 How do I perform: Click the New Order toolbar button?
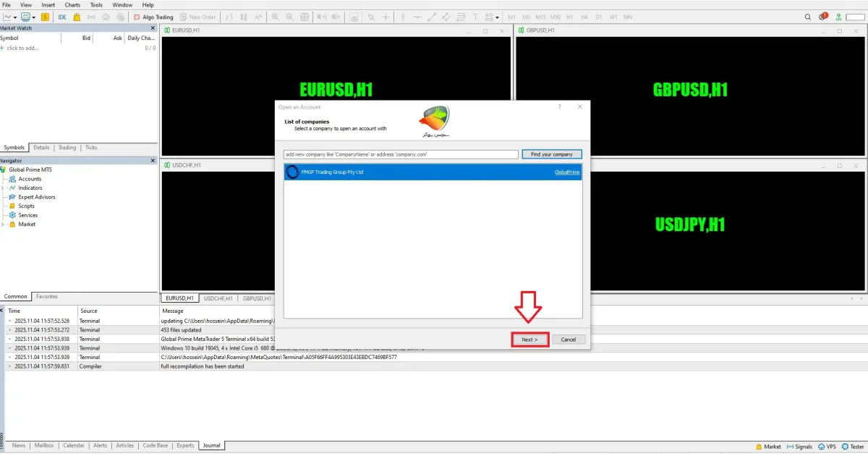click(x=197, y=17)
